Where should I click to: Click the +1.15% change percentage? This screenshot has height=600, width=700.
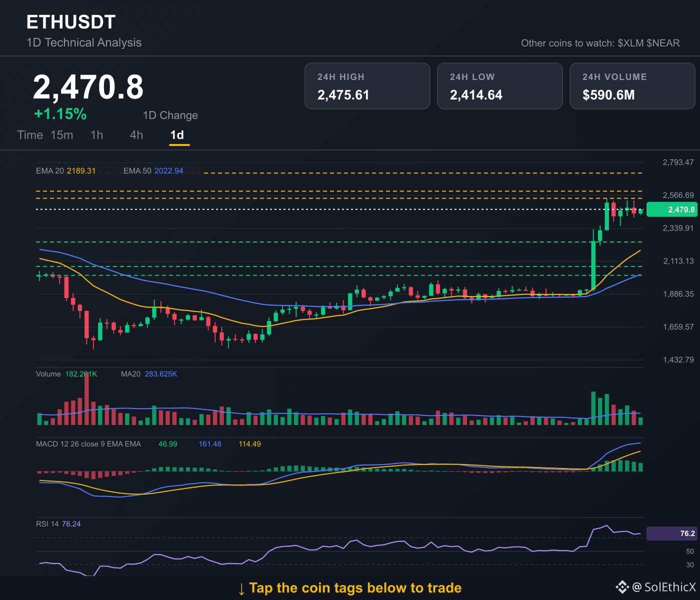60,114
